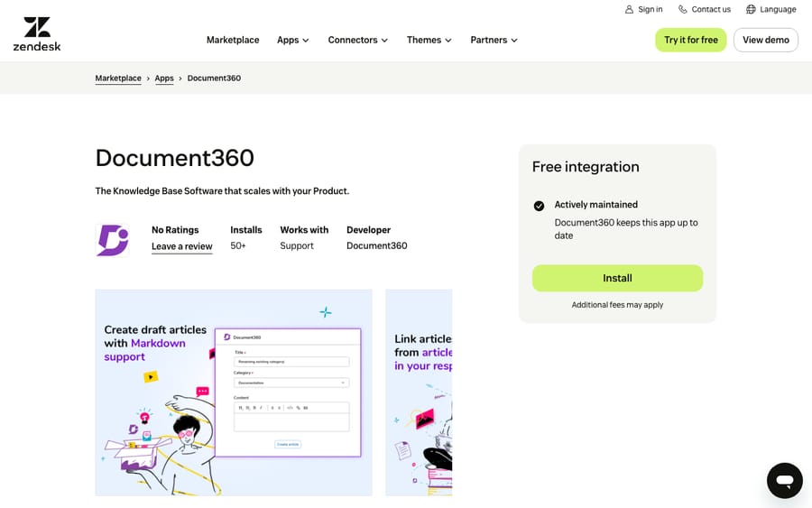
Task: Click the Knowledge Base Software tagline
Action: point(222,191)
